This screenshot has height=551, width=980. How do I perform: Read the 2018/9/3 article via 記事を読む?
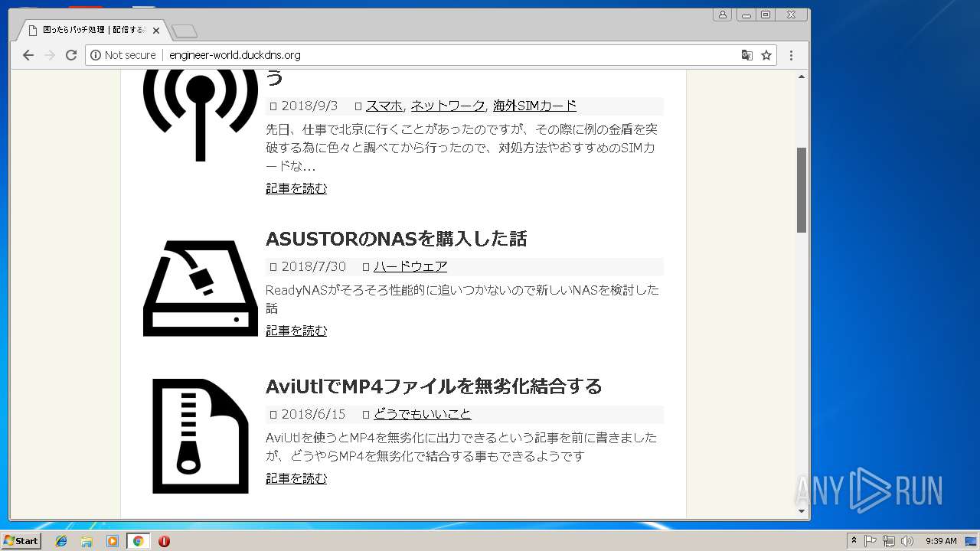coord(296,187)
